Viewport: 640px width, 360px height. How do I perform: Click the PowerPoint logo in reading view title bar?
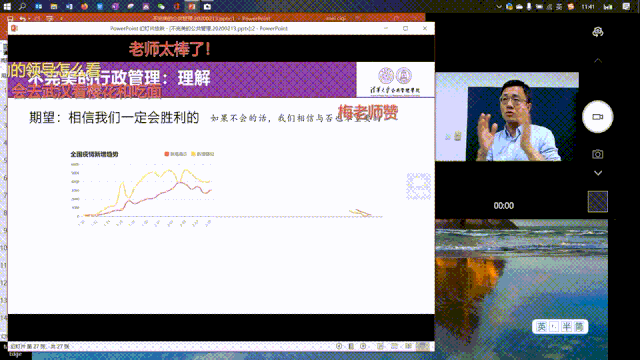point(14,28)
